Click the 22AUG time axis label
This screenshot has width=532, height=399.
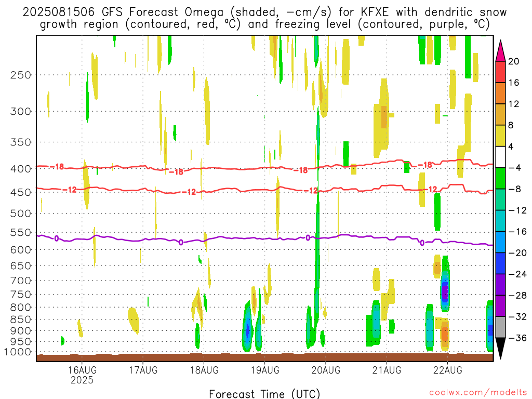[x=447, y=370]
